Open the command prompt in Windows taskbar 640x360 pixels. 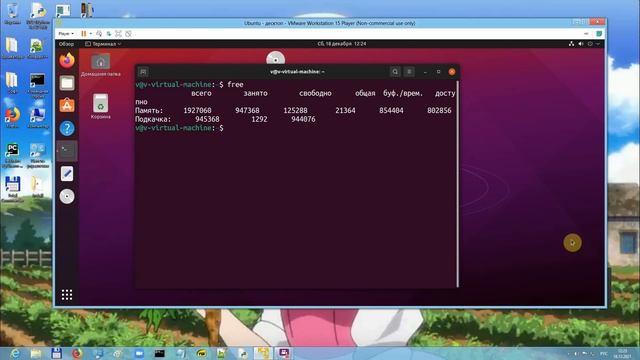[160, 353]
